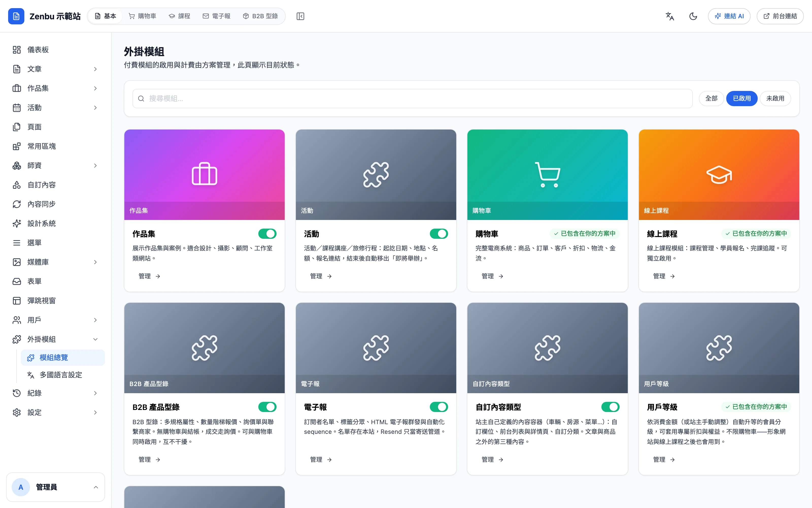Toggle dark mode with moon icon
Image resolution: width=812 pixels, height=508 pixels.
click(693, 16)
